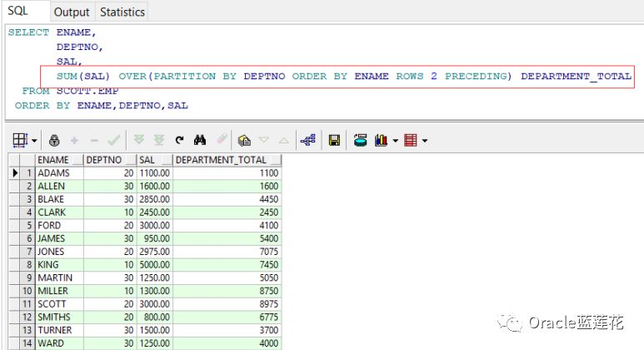Click the fetch last page icon
Image resolution: width=644 pixels, height=350 pixels.
pos(159,140)
